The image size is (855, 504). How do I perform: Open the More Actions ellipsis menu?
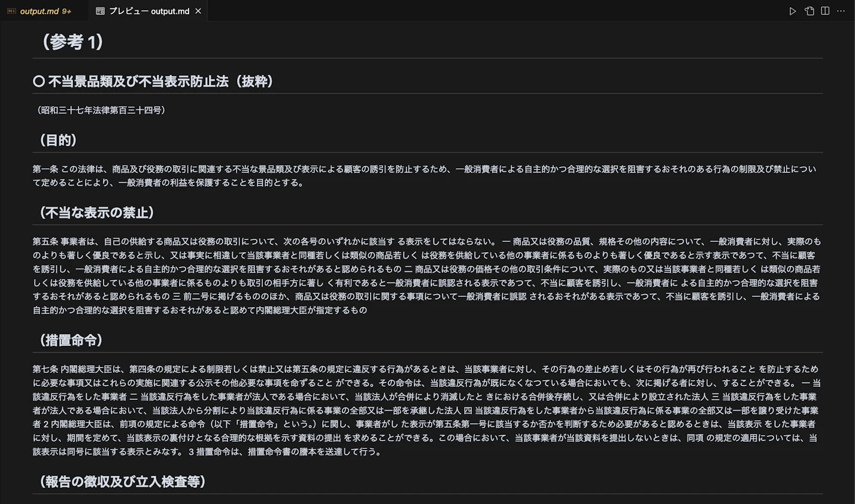point(841,11)
